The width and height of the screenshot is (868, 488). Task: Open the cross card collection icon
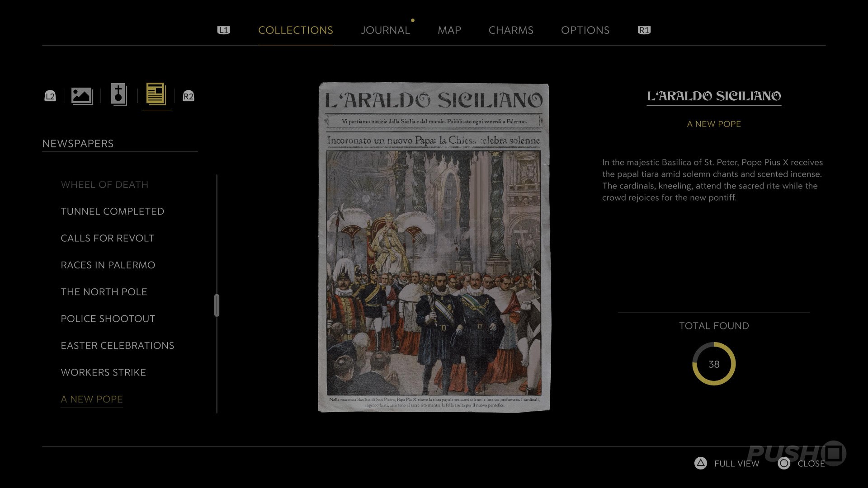[119, 95]
